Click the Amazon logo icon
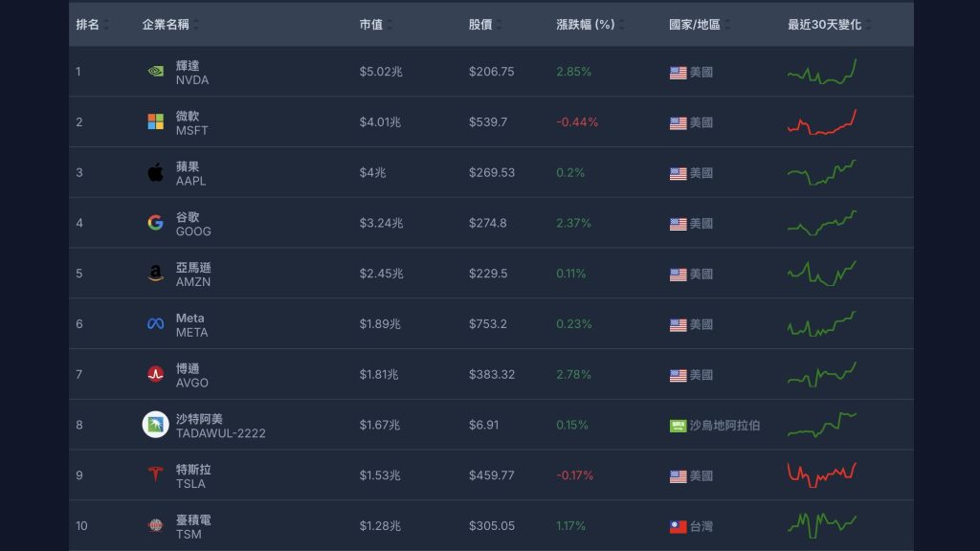Image resolution: width=980 pixels, height=551 pixels. [155, 274]
